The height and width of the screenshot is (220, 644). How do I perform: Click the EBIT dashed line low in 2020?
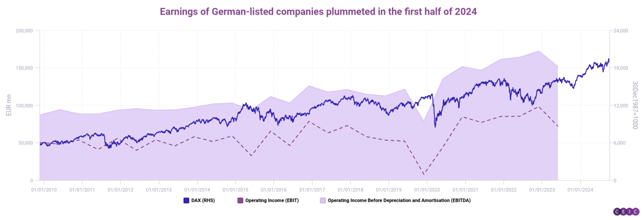click(x=424, y=174)
